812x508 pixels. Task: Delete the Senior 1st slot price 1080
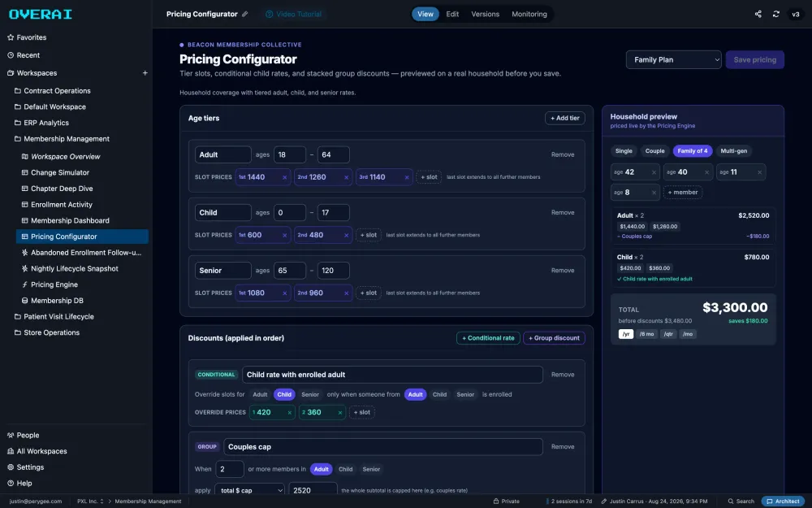pyautogui.click(x=284, y=293)
